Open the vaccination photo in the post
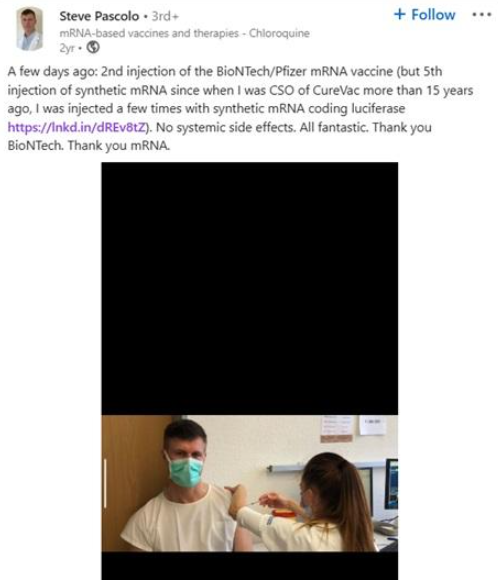This screenshot has width=498, height=580. 250,483
